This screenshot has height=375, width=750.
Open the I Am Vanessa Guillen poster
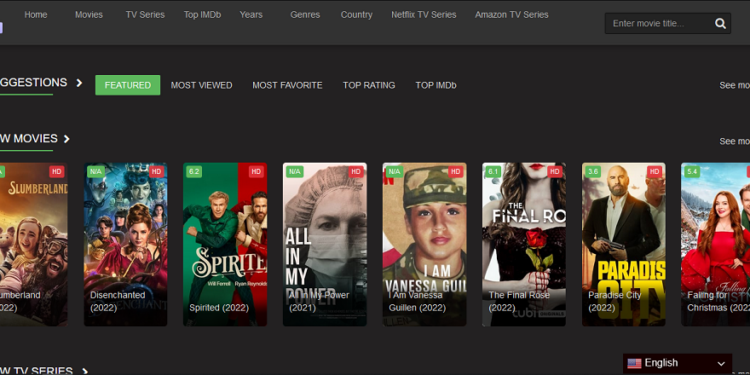point(424,244)
